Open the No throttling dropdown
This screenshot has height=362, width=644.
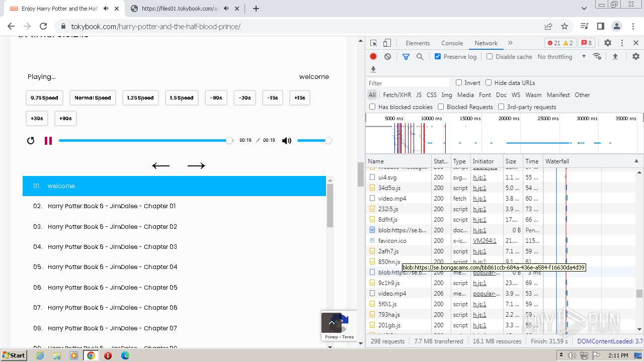(561, 57)
